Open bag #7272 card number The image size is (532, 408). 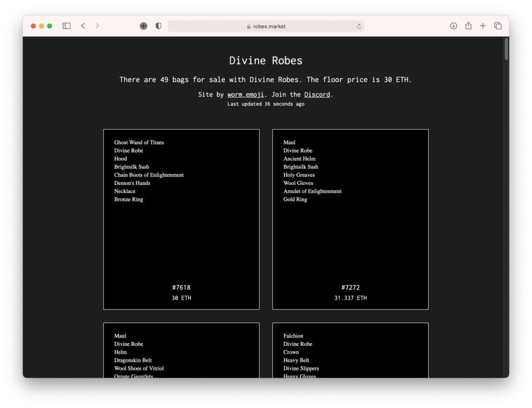pos(351,288)
